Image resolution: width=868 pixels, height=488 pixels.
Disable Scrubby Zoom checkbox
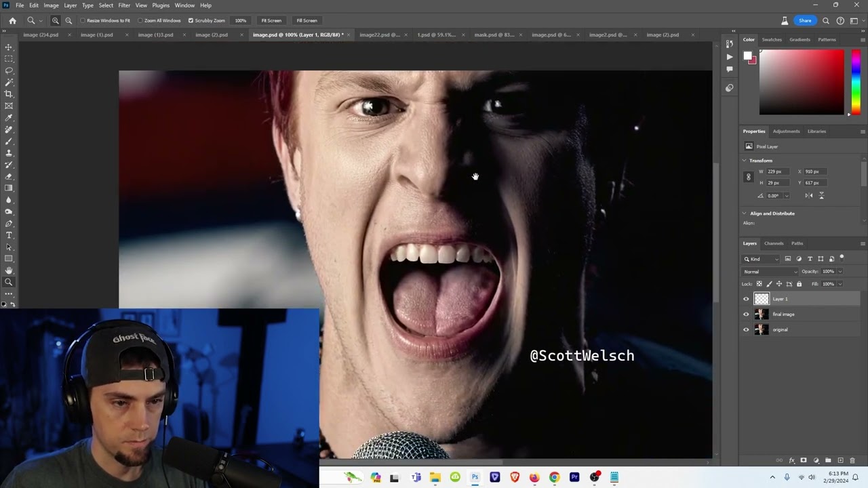(x=191, y=20)
